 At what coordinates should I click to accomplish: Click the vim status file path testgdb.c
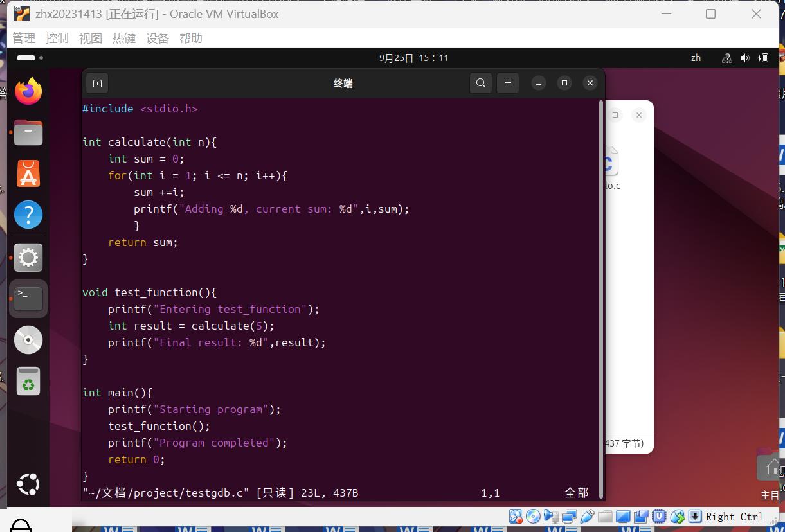pos(166,493)
